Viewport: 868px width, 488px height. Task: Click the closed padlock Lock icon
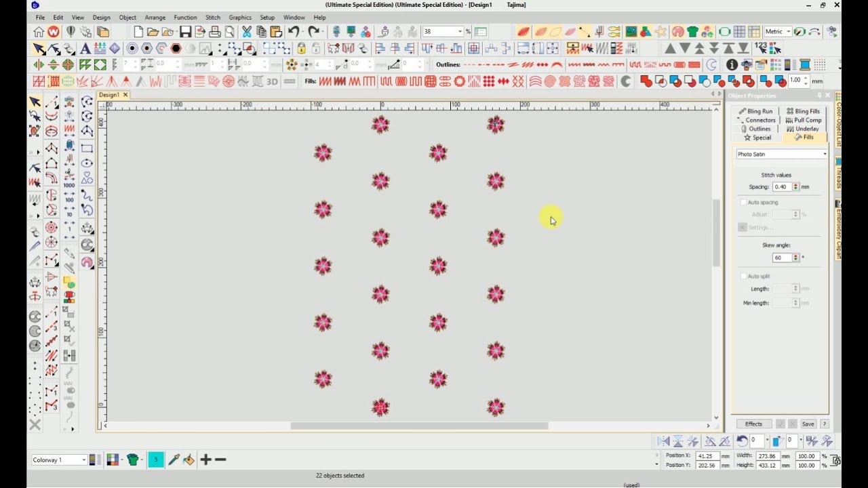coord(301,49)
